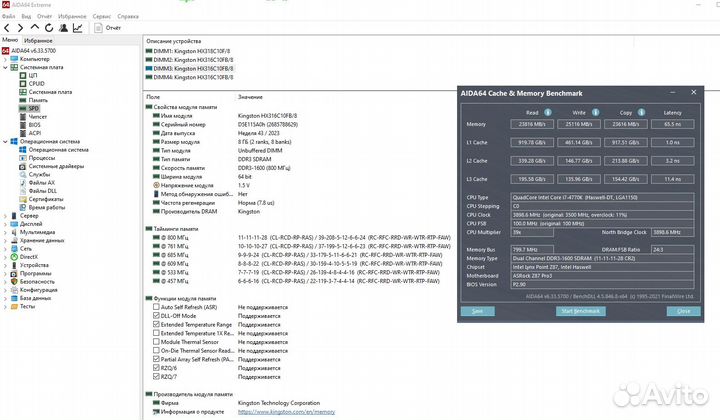Switch to the Меню tab

click(10, 40)
